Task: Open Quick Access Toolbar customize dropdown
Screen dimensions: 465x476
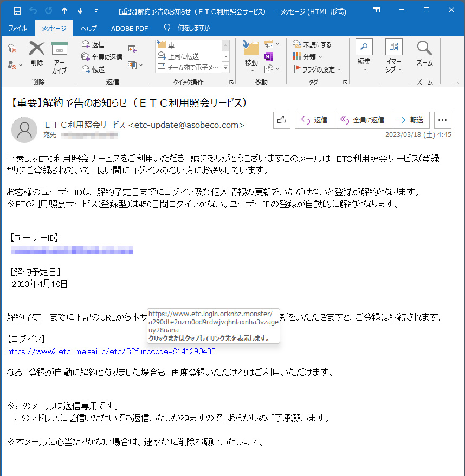Action: [96, 11]
